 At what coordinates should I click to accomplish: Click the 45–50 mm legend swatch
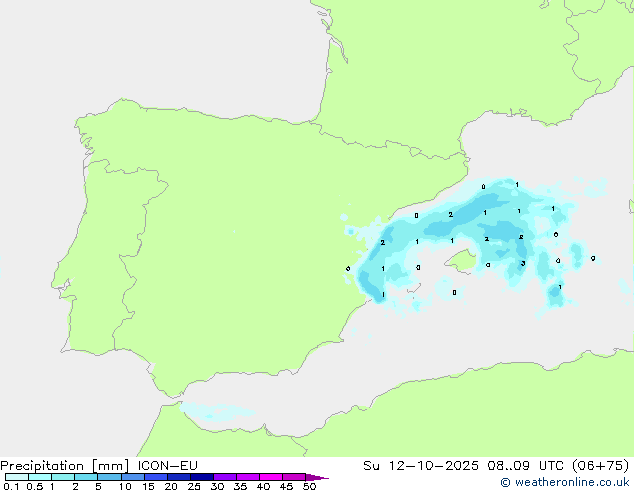tap(294, 477)
